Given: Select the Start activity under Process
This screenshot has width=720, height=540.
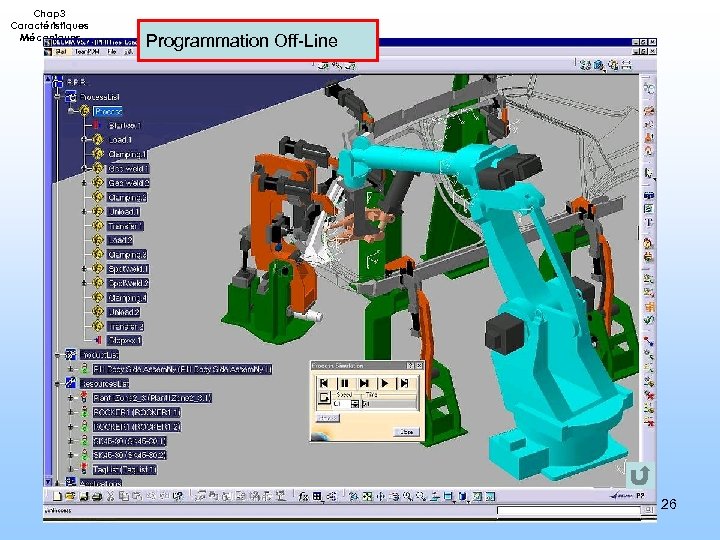Looking at the screenshot, I should coord(124,125).
